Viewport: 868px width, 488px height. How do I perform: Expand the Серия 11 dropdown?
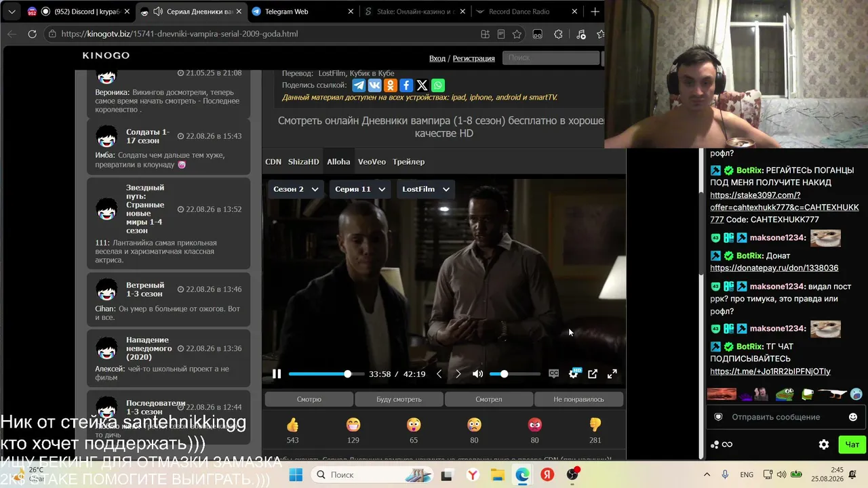[360, 189]
